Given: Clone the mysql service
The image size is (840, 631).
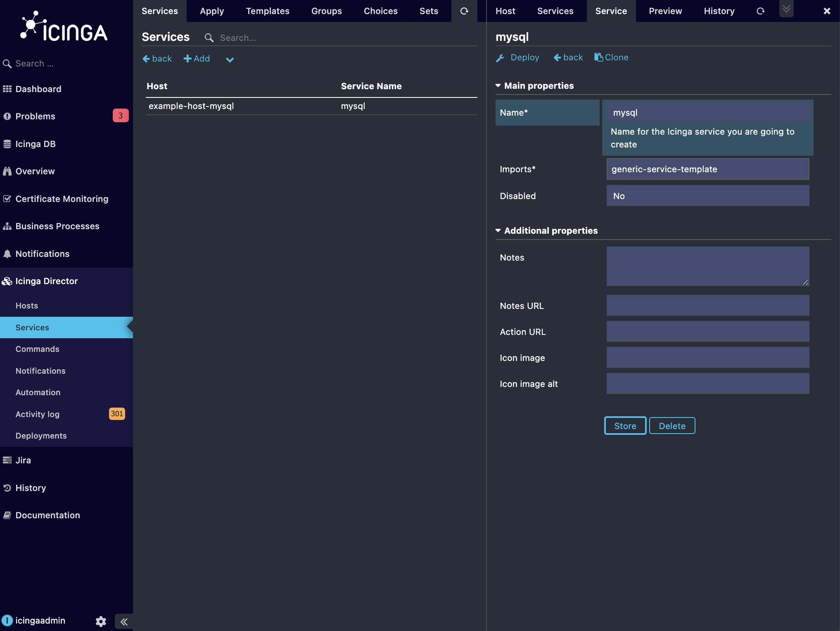Looking at the screenshot, I should (612, 57).
